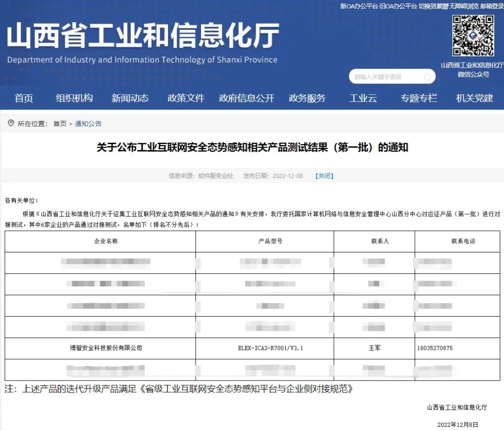Click the notice headline 关于公布工业互联网安全态势感知
Viewport: 504px width, 431px height.
(x=252, y=147)
